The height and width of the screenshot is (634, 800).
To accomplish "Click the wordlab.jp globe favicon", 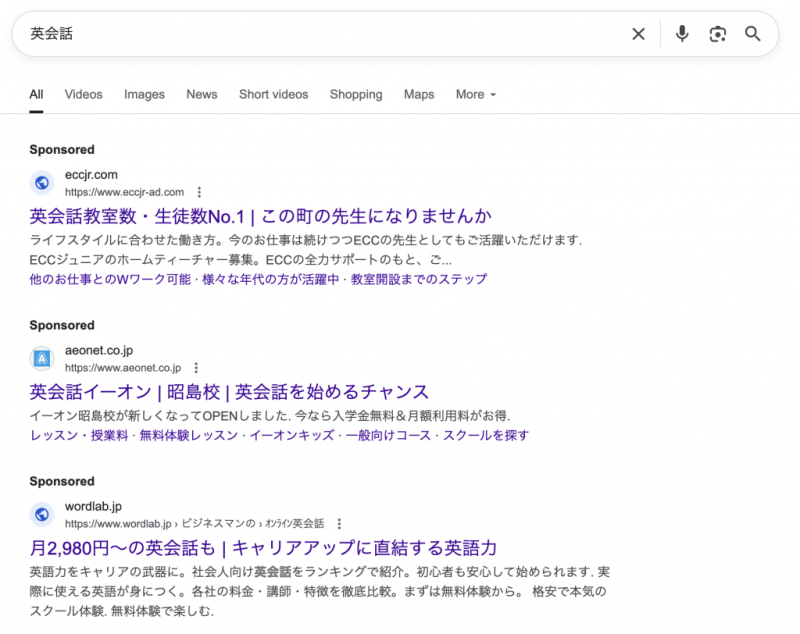I will pyautogui.click(x=42, y=515).
